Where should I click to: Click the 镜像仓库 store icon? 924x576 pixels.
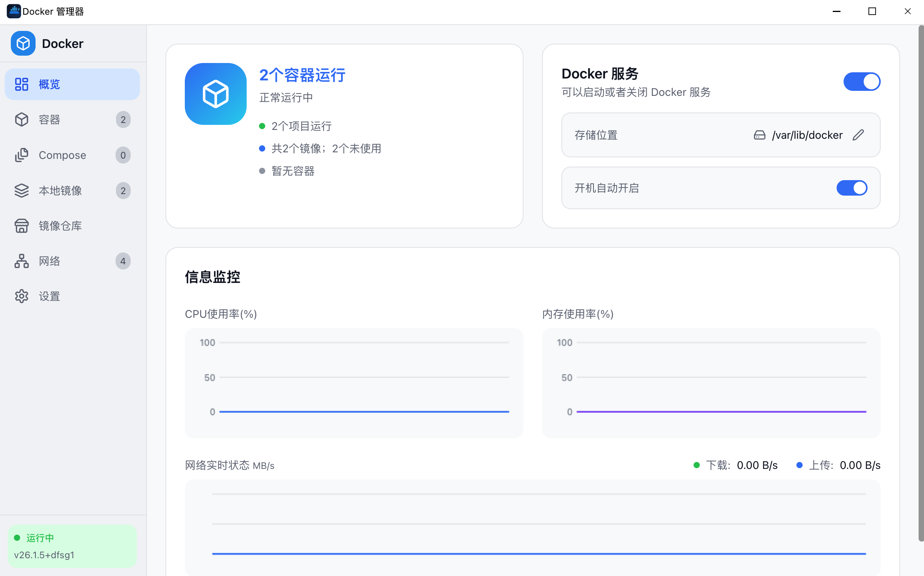(22, 226)
